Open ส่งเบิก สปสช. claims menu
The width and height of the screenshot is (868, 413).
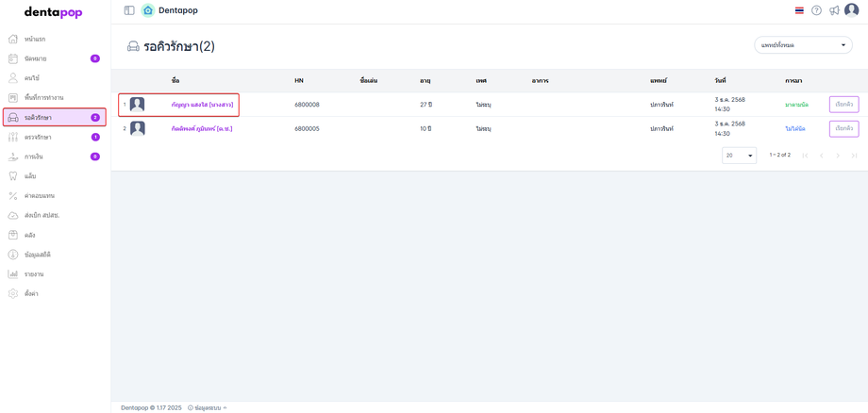55,215
